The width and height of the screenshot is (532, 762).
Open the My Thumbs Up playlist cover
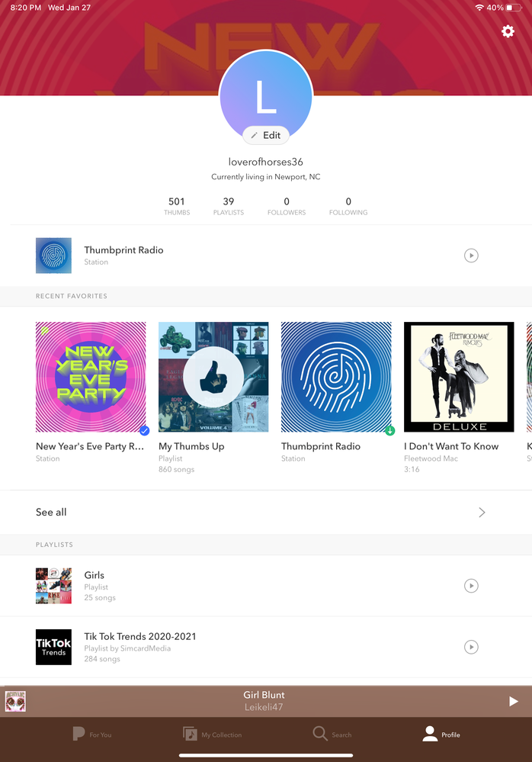tap(213, 377)
